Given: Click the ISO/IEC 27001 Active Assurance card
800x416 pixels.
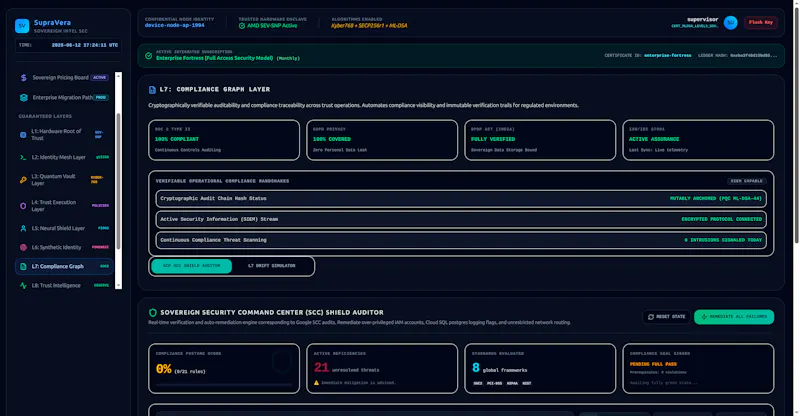Looking at the screenshot, I should click(698, 140).
